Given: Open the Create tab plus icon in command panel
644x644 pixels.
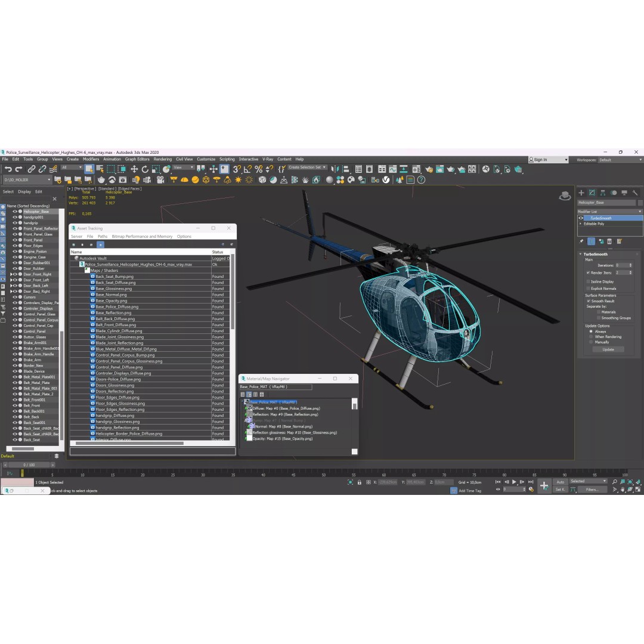Looking at the screenshot, I should pyautogui.click(x=581, y=193).
